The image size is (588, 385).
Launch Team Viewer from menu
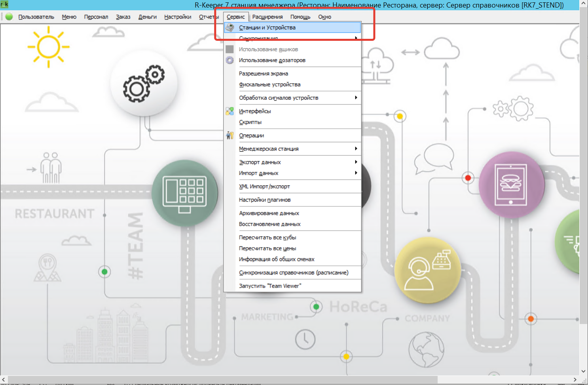[x=270, y=286]
